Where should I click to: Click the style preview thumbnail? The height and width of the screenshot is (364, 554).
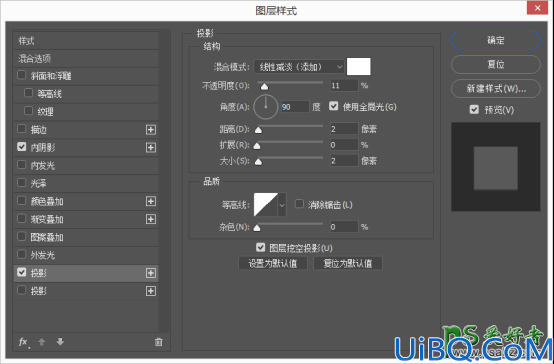(x=496, y=167)
